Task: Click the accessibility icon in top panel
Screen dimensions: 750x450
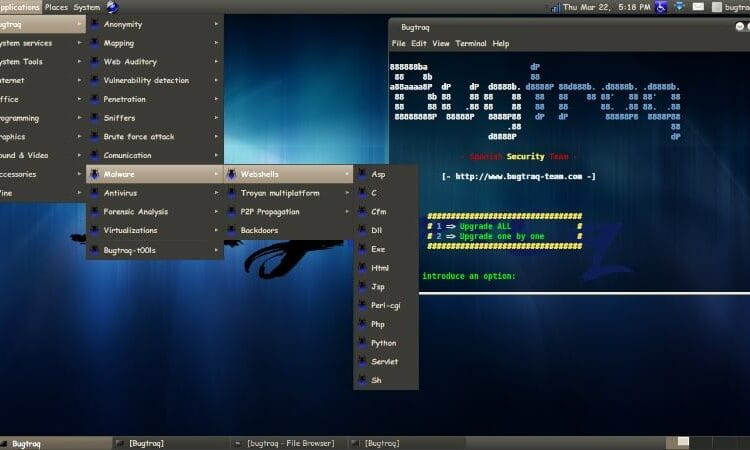Action: tap(661, 7)
